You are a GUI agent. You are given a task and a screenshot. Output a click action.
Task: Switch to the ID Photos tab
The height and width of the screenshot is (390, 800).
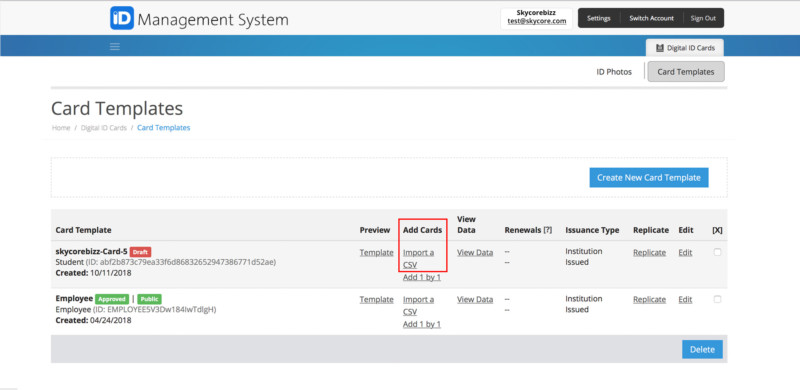(614, 72)
